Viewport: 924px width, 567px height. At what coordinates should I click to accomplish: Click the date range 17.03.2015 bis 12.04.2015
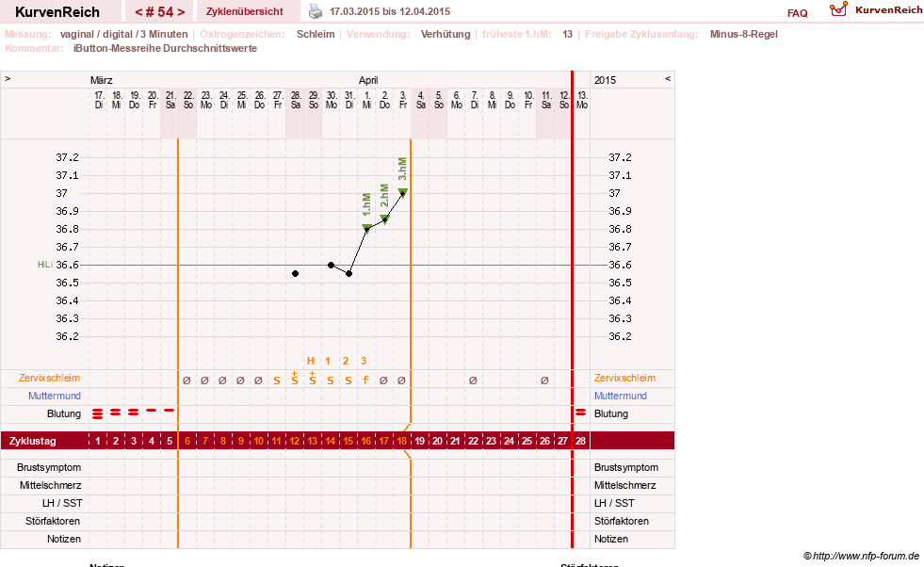pos(390,12)
